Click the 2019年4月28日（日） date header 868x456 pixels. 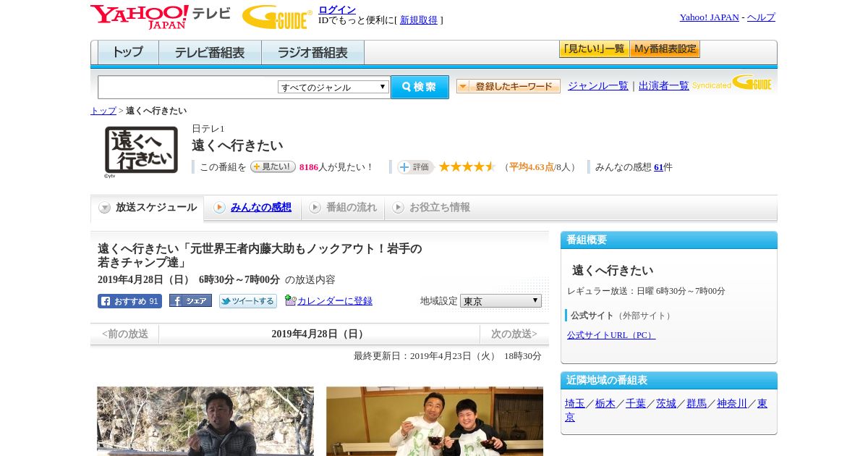pos(319,334)
